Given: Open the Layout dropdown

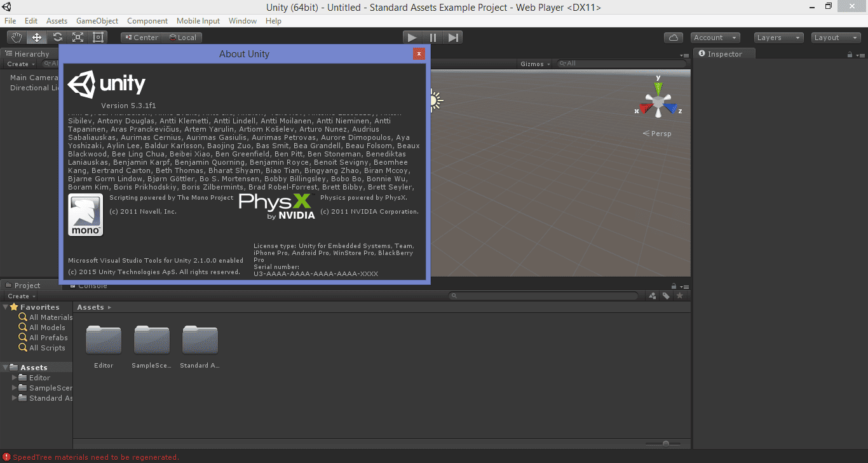Looking at the screenshot, I should (836, 38).
